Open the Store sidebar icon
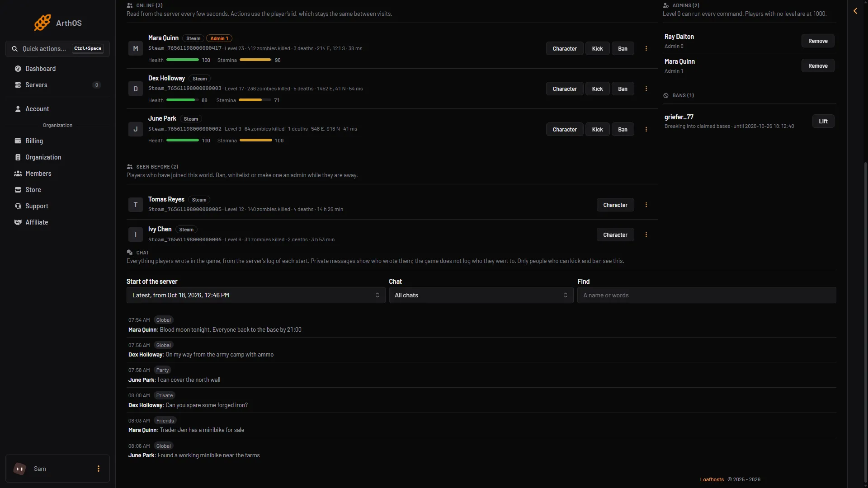Image resolution: width=868 pixels, height=488 pixels. pos(18,190)
